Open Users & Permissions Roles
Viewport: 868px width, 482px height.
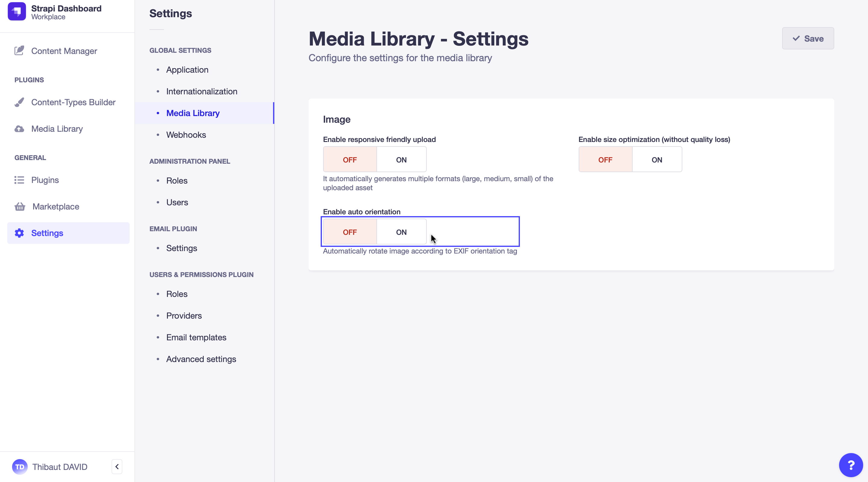pyautogui.click(x=177, y=294)
